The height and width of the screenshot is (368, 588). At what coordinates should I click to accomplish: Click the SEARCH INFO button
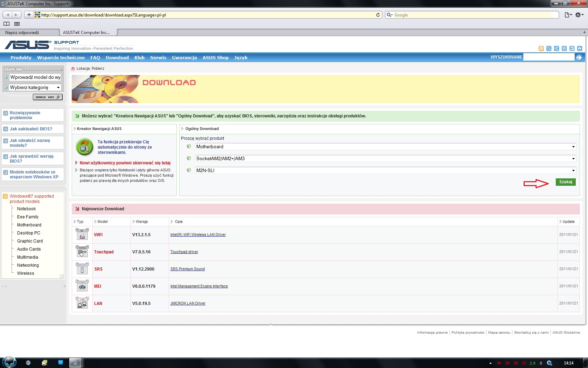pyautogui.click(x=48, y=97)
